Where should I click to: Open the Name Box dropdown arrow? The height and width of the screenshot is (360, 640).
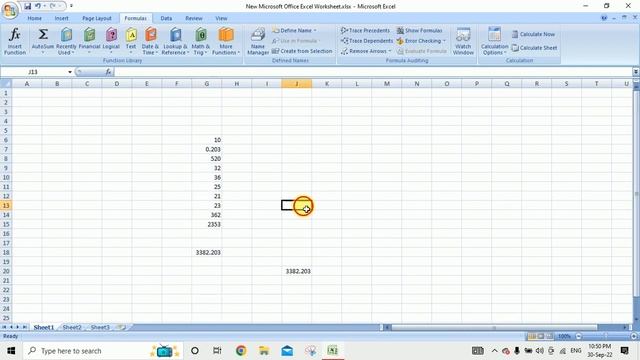[x=70, y=72]
